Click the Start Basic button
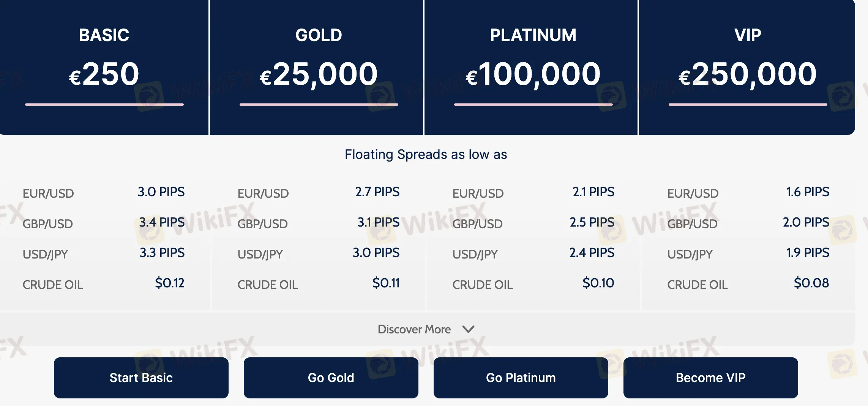 141,378
